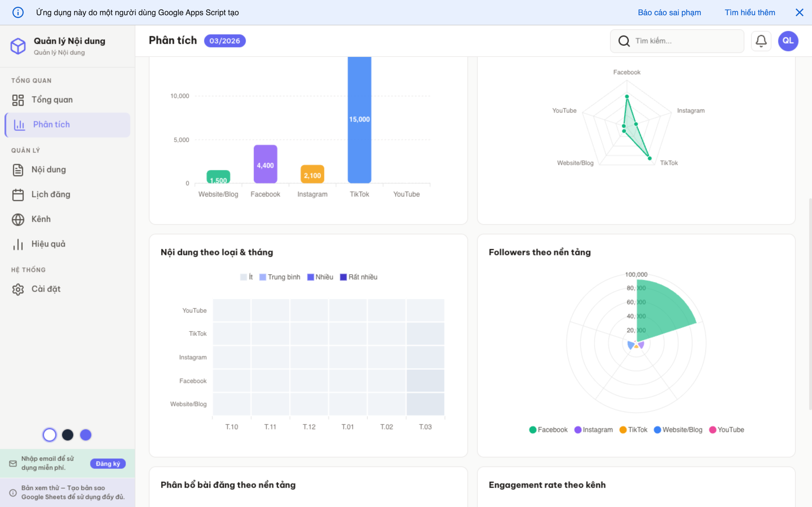The width and height of the screenshot is (812, 507).
Task: Click the Lịch đăng calendar icon
Action: pyautogui.click(x=18, y=194)
